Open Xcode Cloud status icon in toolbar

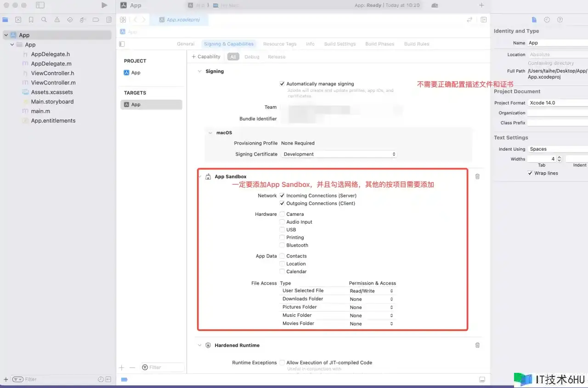435,5
